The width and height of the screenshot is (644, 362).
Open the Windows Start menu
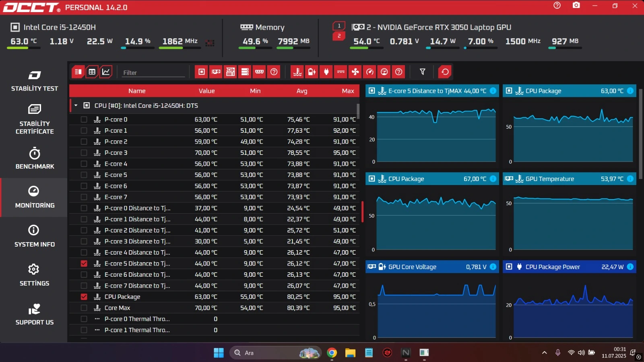click(x=219, y=353)
